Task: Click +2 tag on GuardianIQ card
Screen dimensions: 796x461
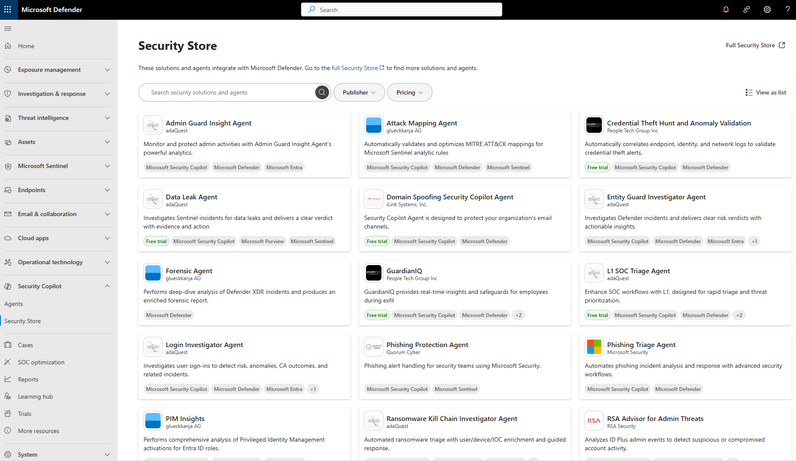Action: click(518, 315)
